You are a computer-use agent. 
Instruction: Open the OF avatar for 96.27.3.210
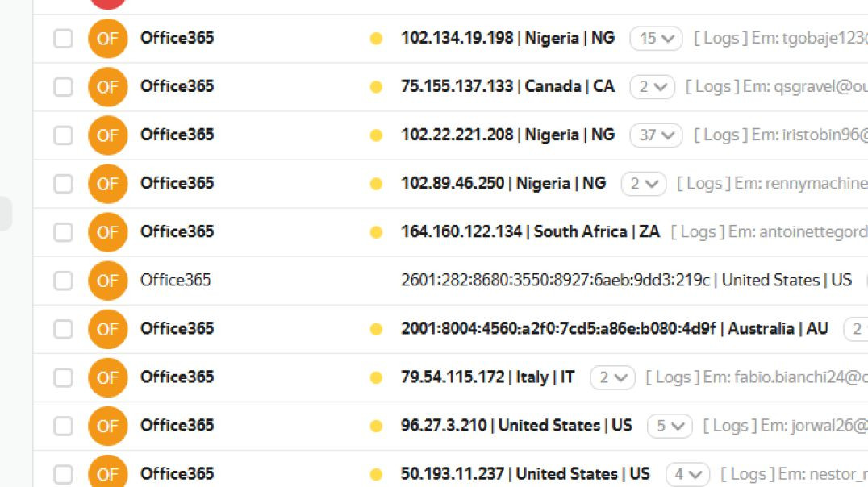(x=108, y=426)
